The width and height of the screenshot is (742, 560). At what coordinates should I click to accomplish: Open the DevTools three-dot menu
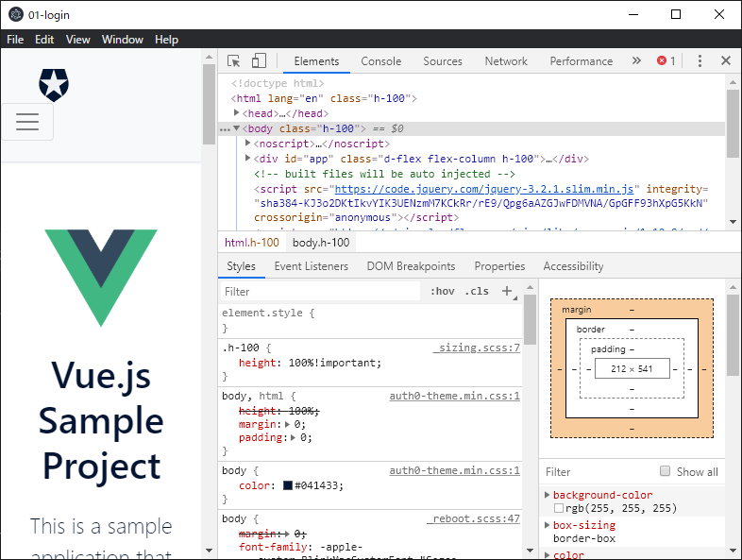click(700, 60)
